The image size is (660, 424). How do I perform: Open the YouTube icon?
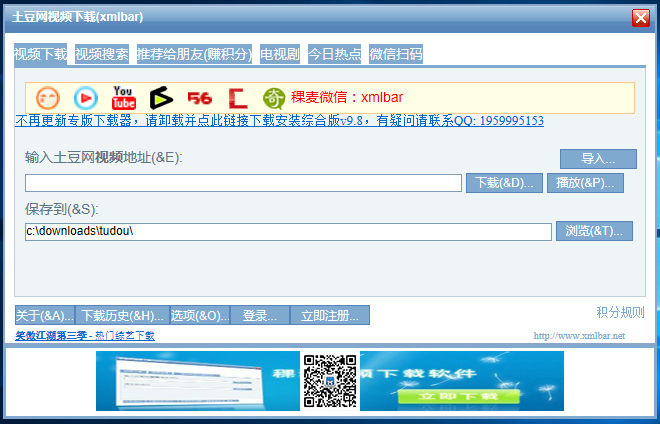click(x=124, y=98)
